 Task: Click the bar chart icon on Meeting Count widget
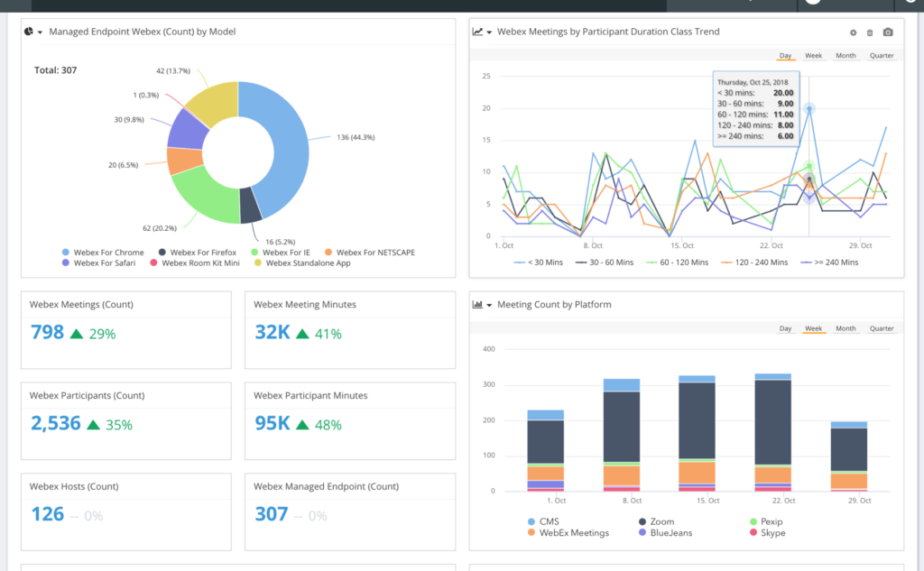(476, 304)
